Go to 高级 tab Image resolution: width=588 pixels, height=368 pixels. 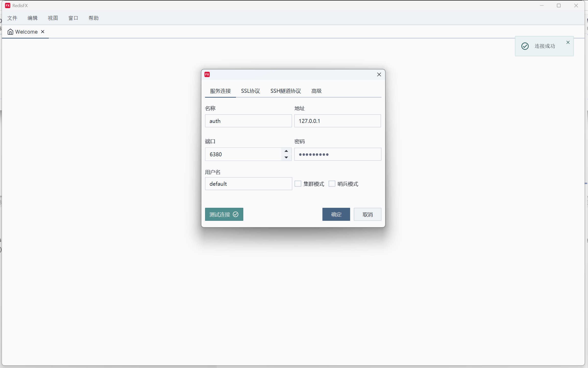click(316, 91)
